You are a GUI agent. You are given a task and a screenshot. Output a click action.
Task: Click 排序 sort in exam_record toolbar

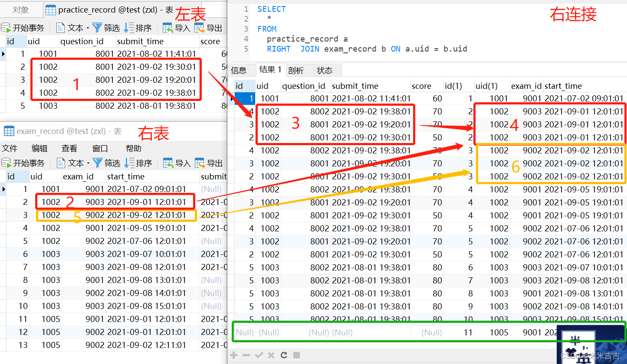tap(138, 163)
